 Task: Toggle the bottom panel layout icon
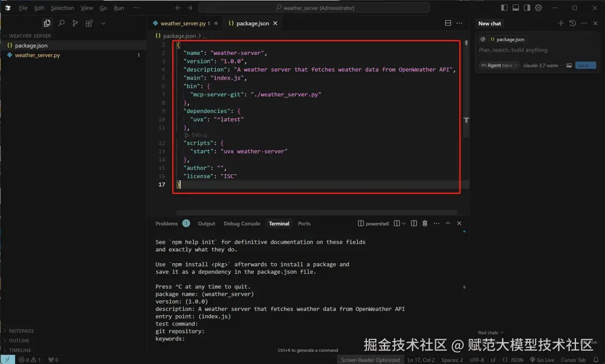[515, 8]
